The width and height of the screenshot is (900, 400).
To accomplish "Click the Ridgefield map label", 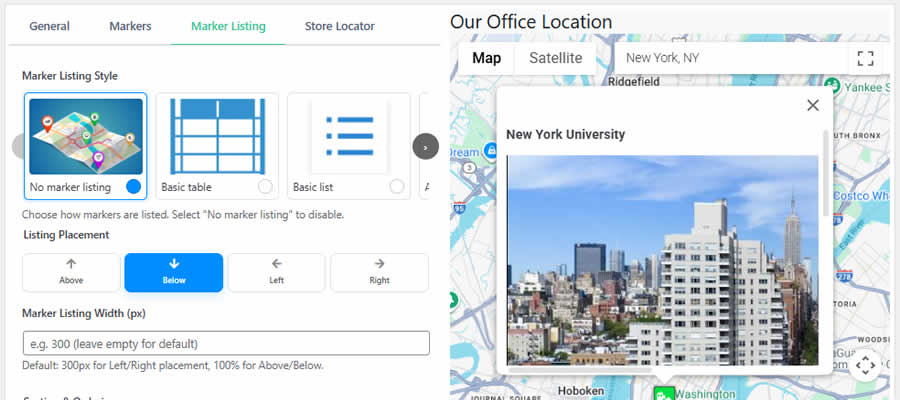I will coord(634,81).
